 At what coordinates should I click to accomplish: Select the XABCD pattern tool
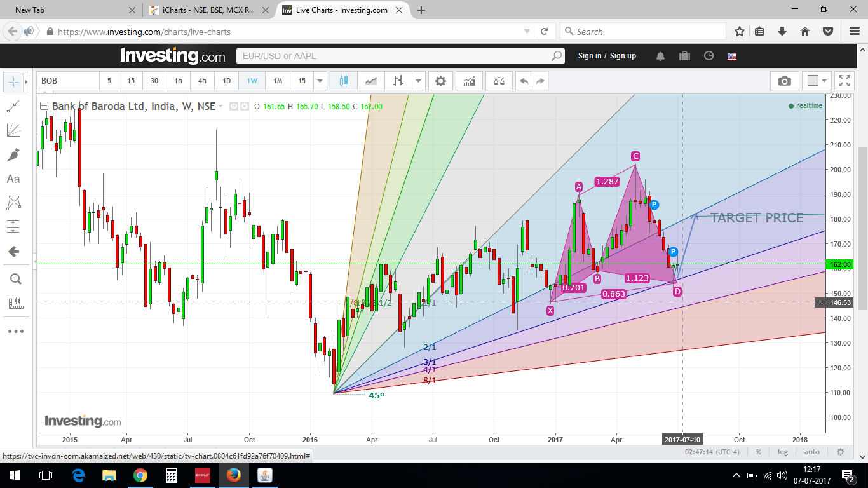pos(13,203)
